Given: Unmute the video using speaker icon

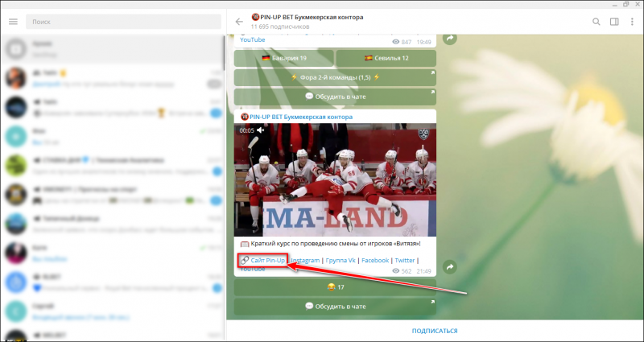Looking at the screenshot, I should [260, 130].
